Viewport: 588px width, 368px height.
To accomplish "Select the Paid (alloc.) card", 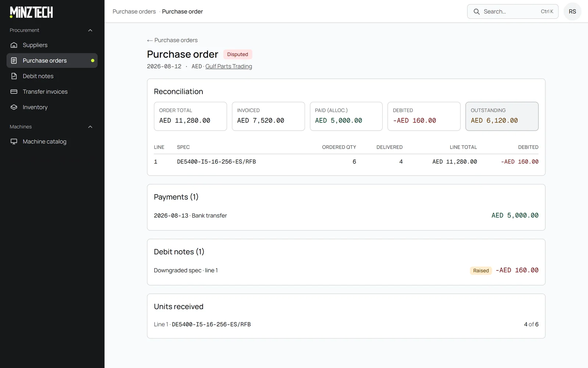I will [346, 116].
